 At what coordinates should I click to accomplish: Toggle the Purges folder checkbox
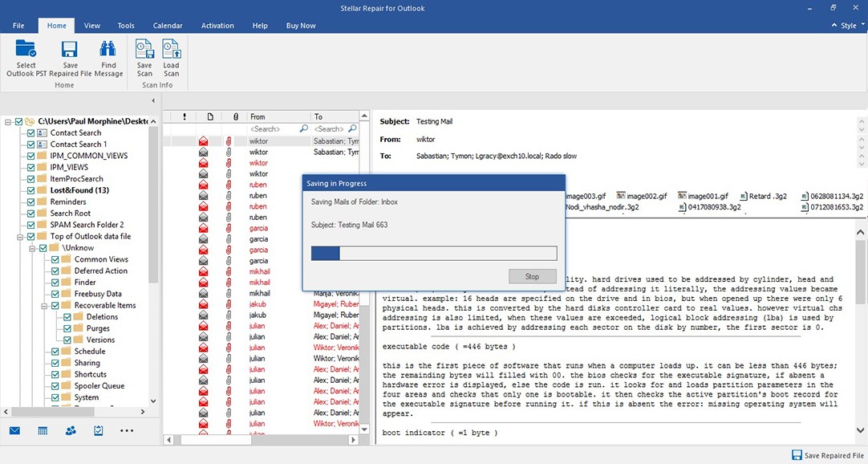[68, 328]
